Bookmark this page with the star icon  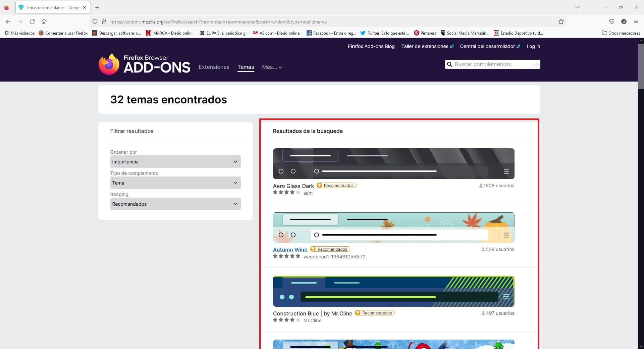(561, 22)
